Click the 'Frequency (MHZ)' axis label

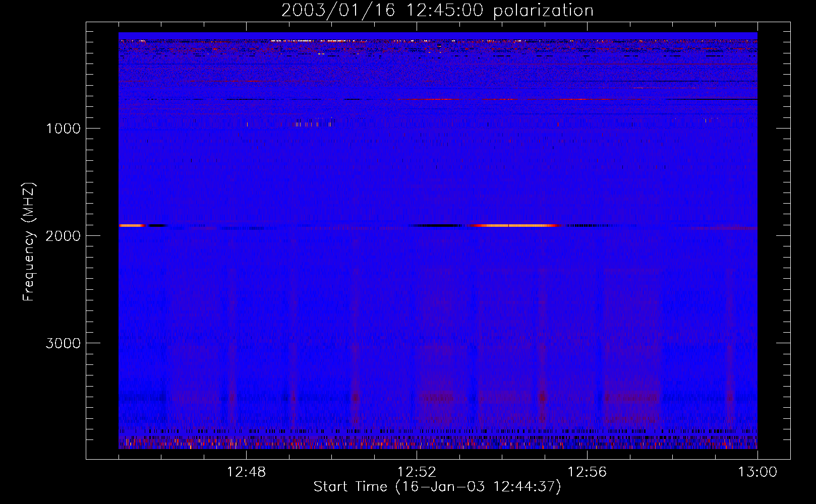[x=29, y=242]
